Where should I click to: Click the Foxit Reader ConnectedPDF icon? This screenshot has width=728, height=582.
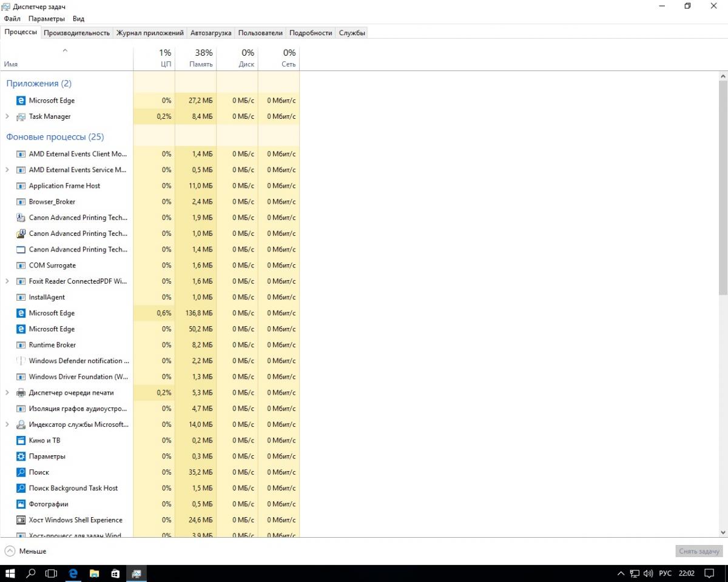coord(21,281)
